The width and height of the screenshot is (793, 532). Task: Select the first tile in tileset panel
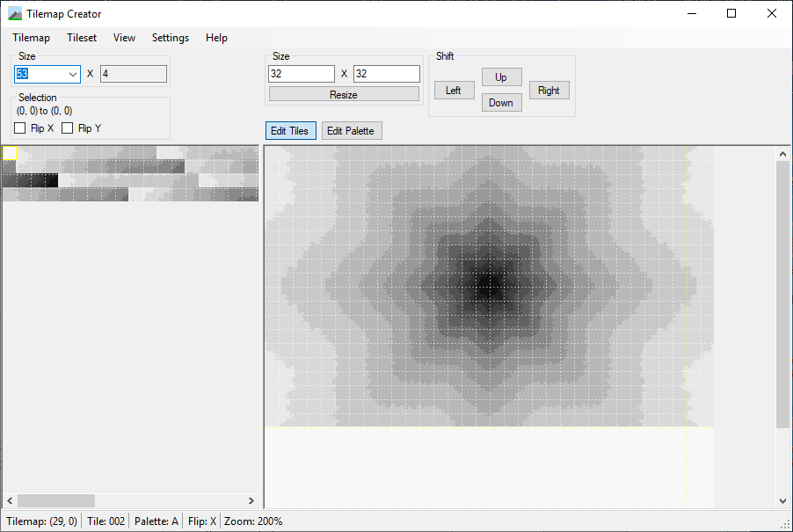pyautogui.click(x=10, y=153)
